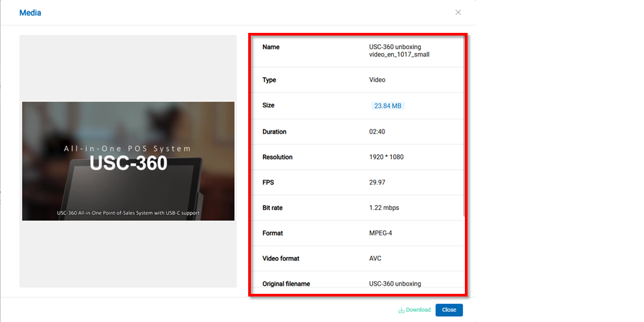644x322 pixels.
Task: Click the Download link text
Action: coord(418,310)
